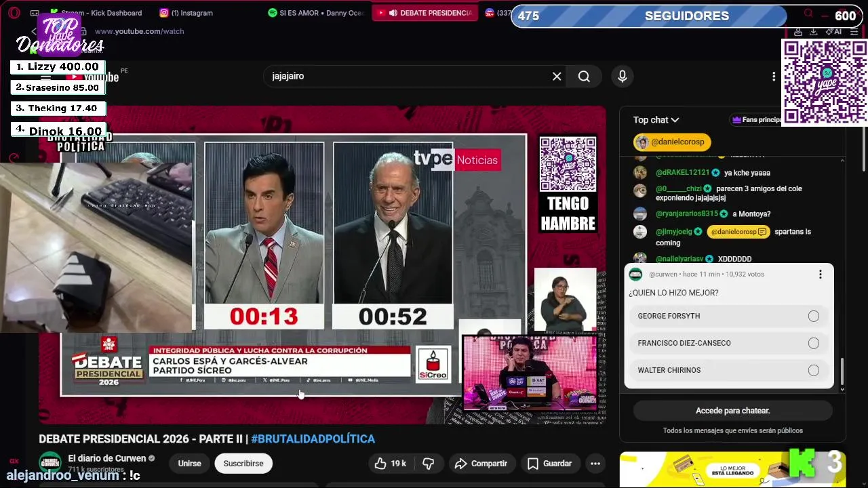Open the Fans principales chip
The image size is (868, 488).
[x=756, y=120]
